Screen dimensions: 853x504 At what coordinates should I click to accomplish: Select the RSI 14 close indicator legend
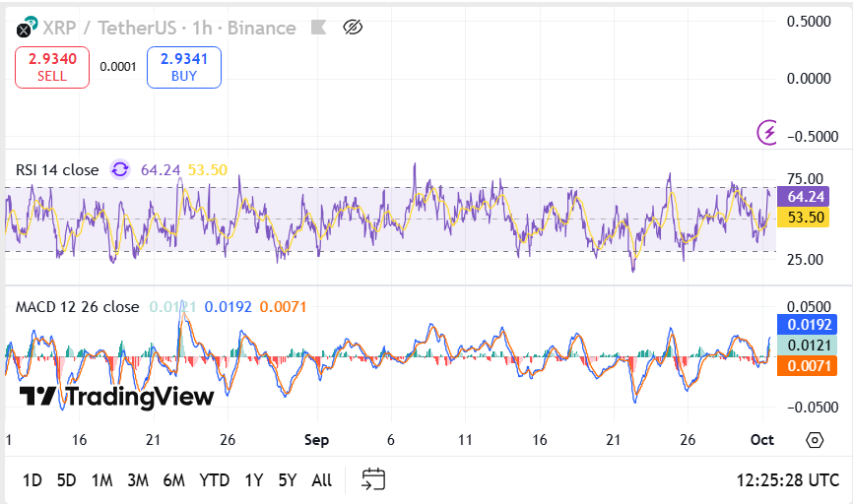(x=57, y=169)
